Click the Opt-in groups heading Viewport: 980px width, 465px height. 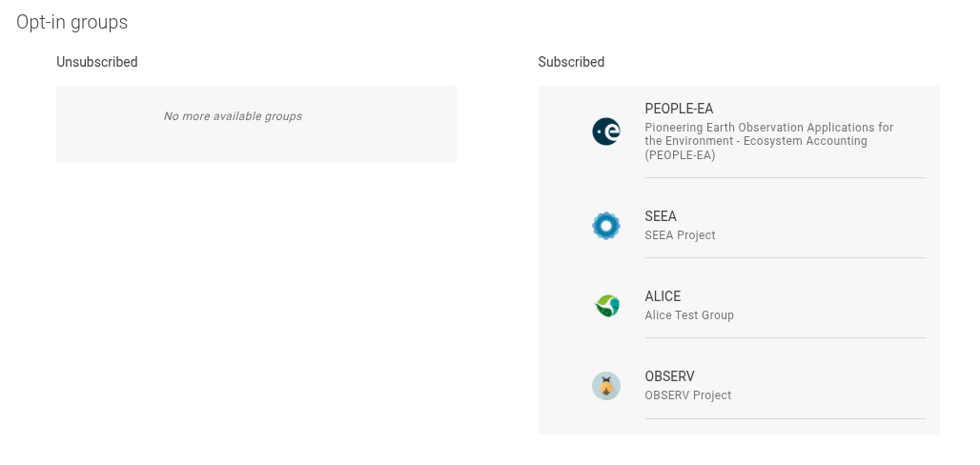click(x=71, y=22)
